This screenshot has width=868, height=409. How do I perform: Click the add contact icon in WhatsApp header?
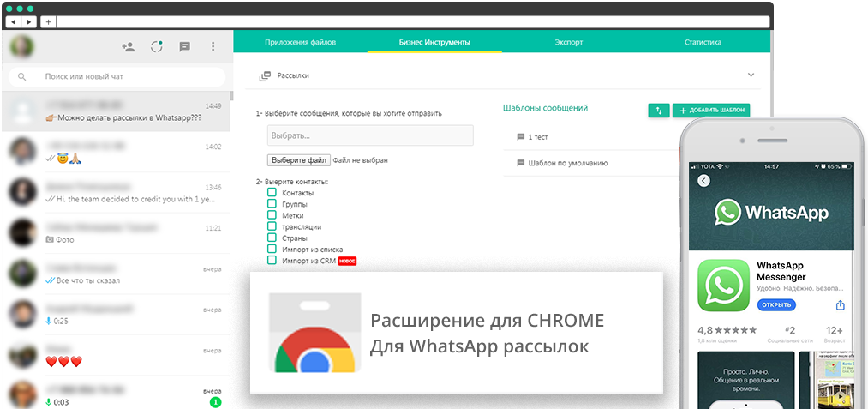(129, 47)
